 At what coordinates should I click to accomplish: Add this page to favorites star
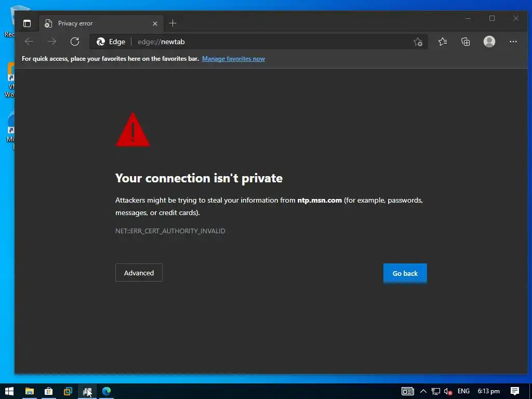pos(418,42)
